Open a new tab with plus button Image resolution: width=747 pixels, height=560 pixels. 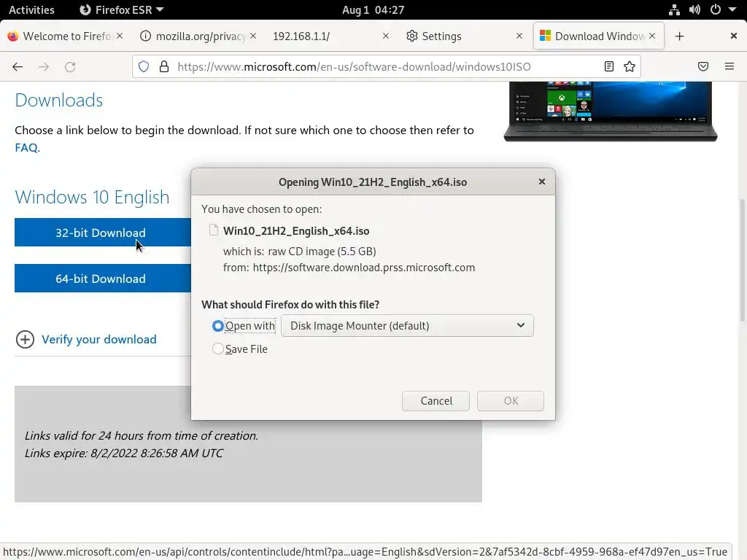point(679,36)
